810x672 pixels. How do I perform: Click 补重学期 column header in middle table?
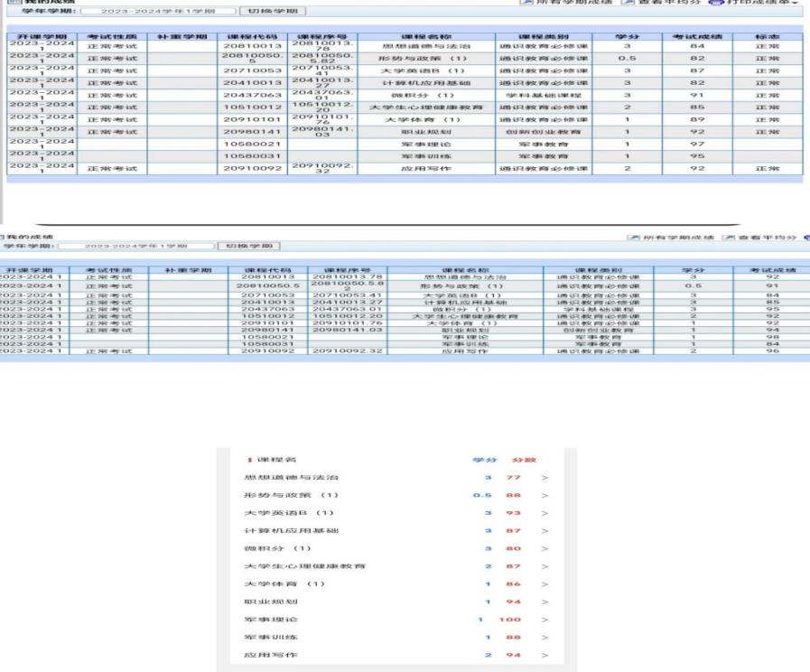(x=188, y=270)
